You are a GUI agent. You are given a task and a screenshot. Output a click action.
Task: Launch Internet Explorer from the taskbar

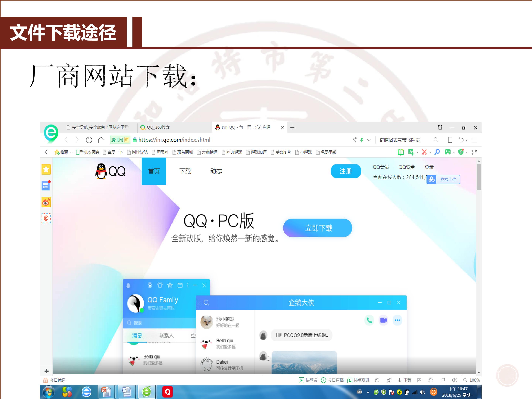pos(86,392)
